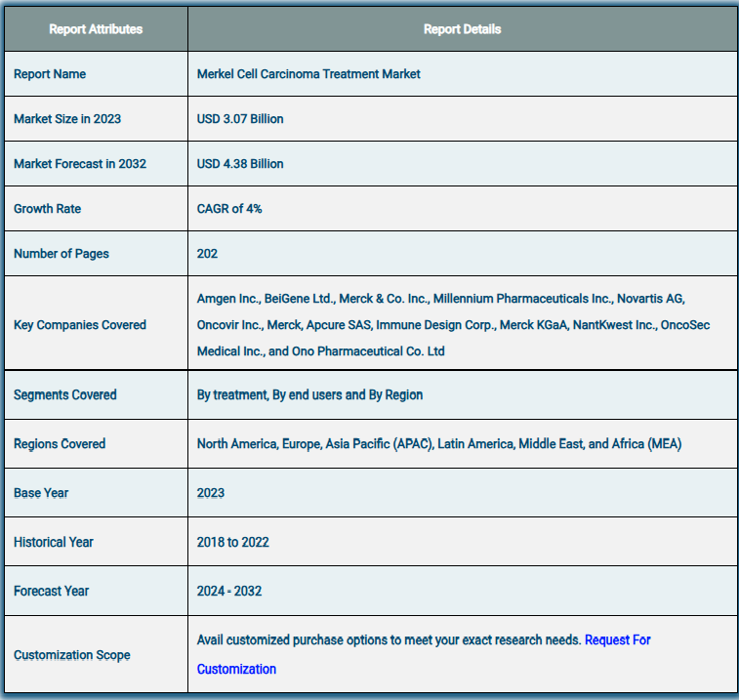Click the line starting 'Oncovir Inc., Merck'

(x=453, y=325)
